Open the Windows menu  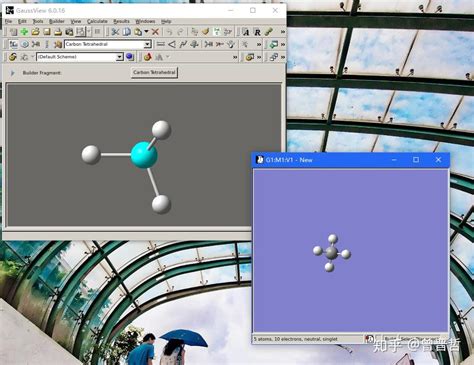click(x=145, y=21)
